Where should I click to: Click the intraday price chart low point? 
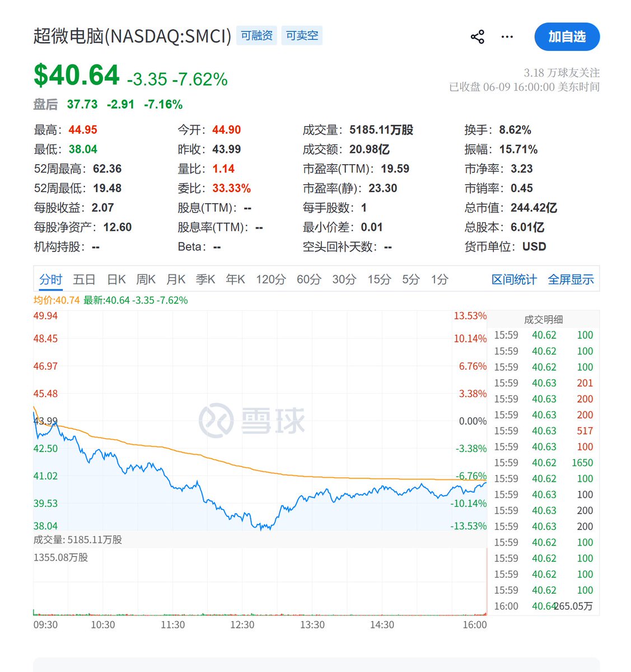coord(262,528)
